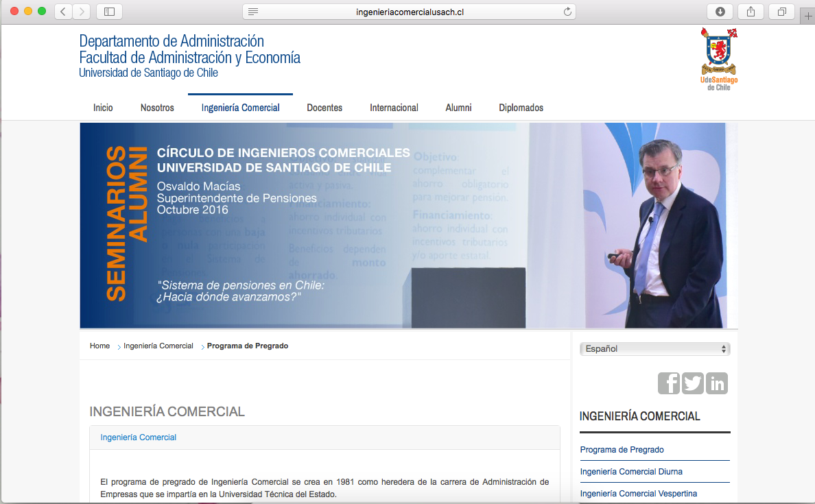
Task: Open the Español language dropdown
Action: click(x=655, y=348)
